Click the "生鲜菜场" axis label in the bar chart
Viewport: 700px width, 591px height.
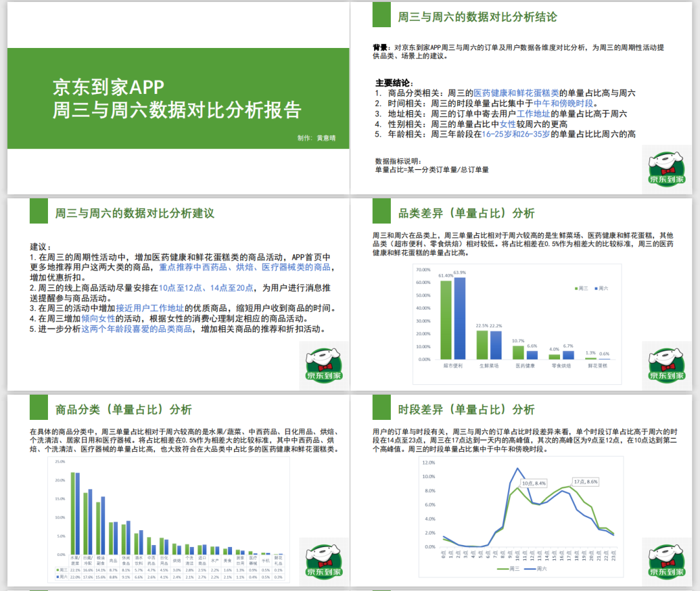pyautogui.click(x=489, y=365)
